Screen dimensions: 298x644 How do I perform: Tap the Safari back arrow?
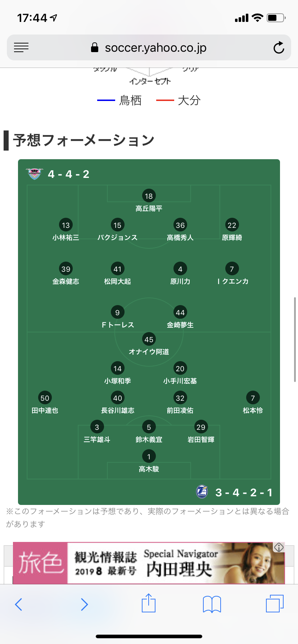coord(19,604)
